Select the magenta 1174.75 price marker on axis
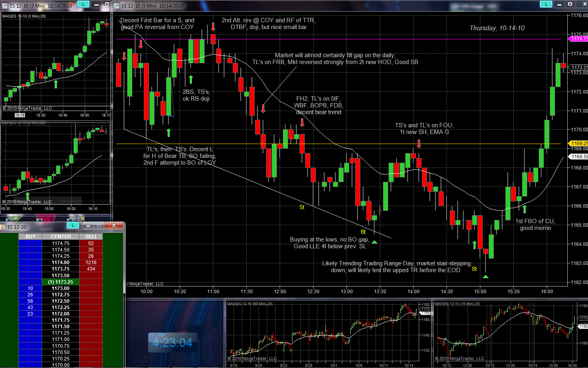The image size is (588, 368). coord(579,39)
